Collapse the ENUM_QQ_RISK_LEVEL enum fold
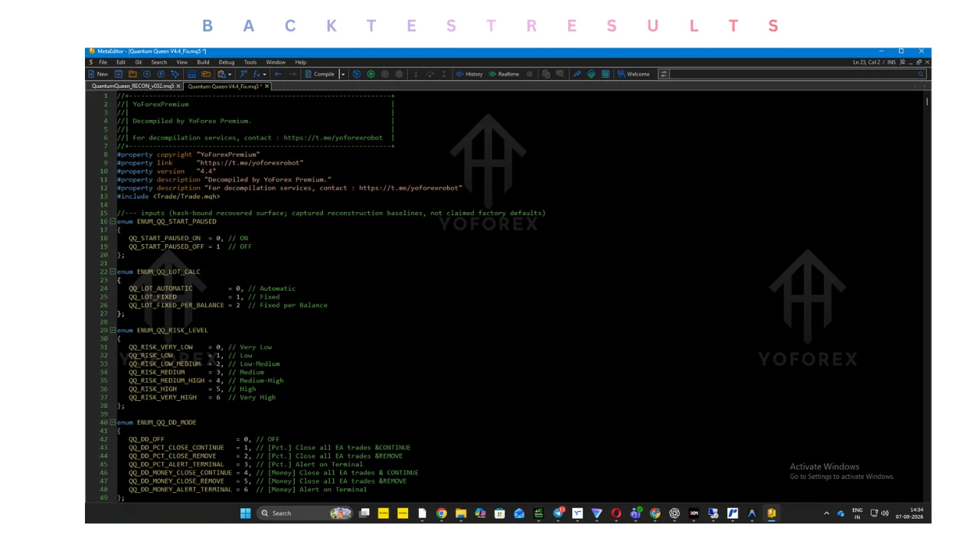 click(113, 330)
